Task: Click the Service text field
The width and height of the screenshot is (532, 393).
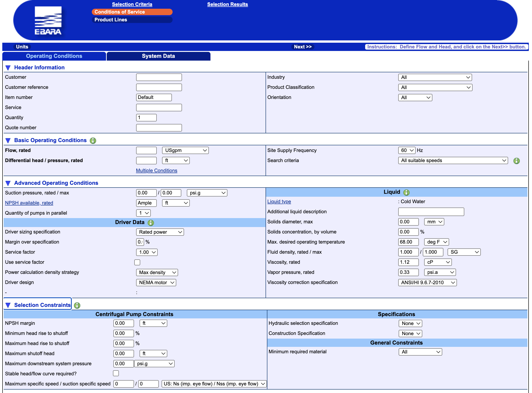Action: 159,108
